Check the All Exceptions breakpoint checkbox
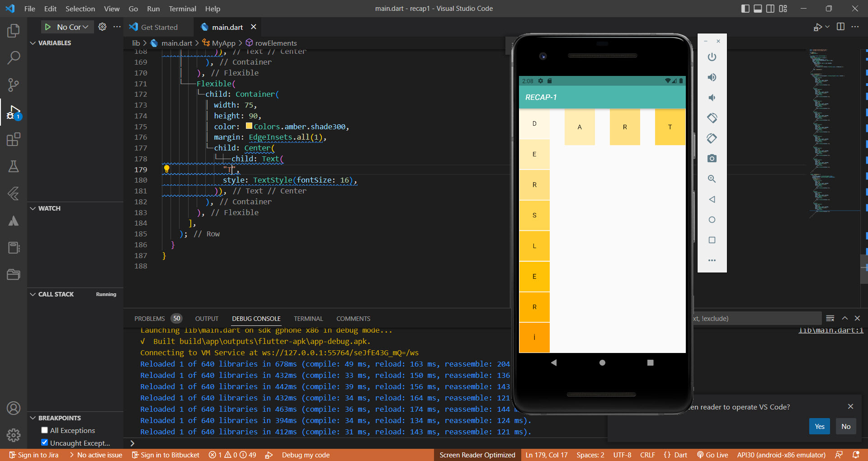This screenshot has width=868, height=461. [44, 430]
